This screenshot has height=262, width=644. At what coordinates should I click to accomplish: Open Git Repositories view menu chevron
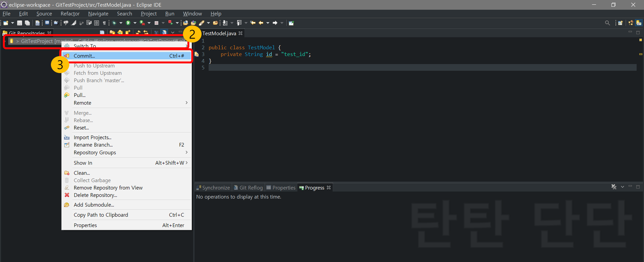173,33
